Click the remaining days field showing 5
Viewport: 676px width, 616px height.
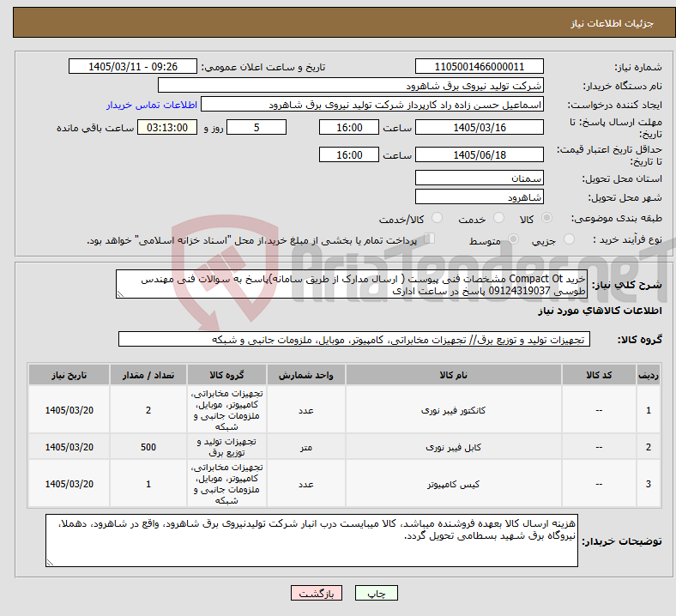pos(257,128)
